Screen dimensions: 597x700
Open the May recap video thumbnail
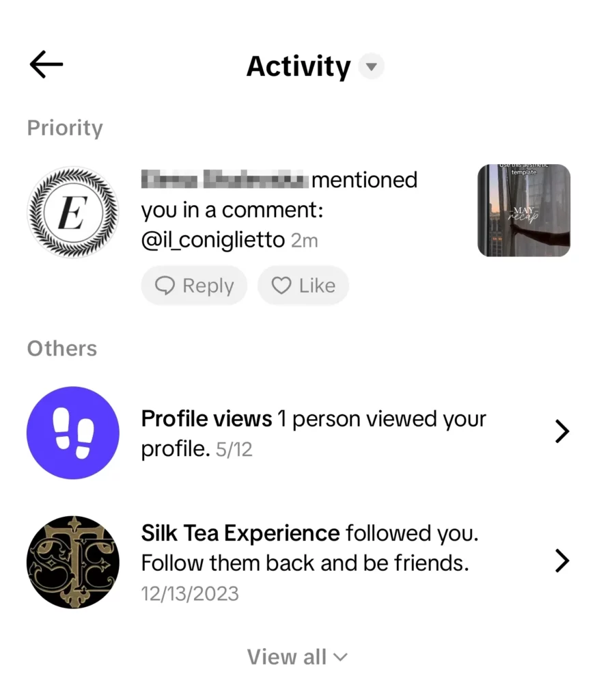(523, 211)
